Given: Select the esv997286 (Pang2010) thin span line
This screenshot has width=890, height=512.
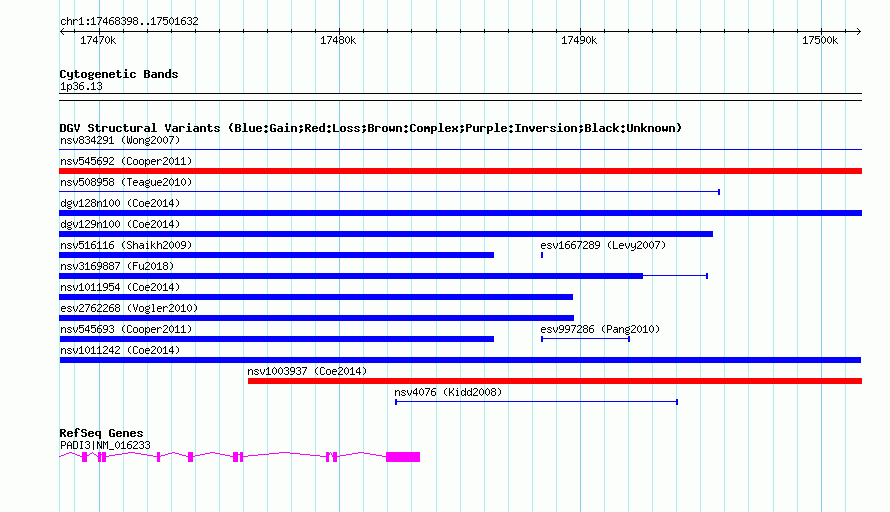Looking at the screenshot, I should click(x=585, y=339).
